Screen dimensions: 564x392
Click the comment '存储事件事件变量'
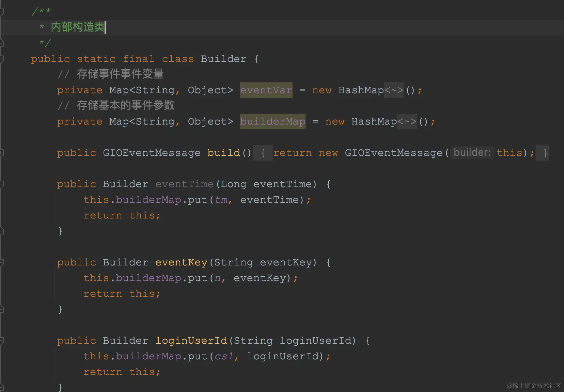click(x=120, y=74)
